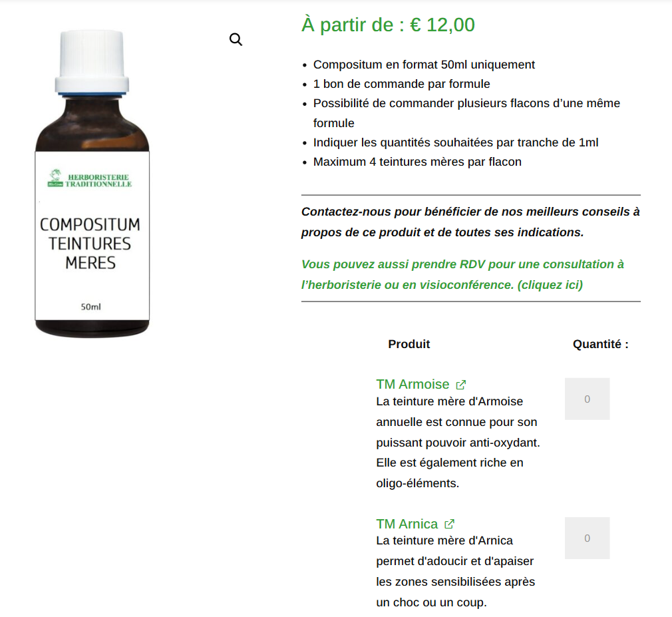The height and width of the screenshot is (617, 672).
Task: Click the Herboristerie Traditionnelle logo on the bottle
Action: coord(90,179)
